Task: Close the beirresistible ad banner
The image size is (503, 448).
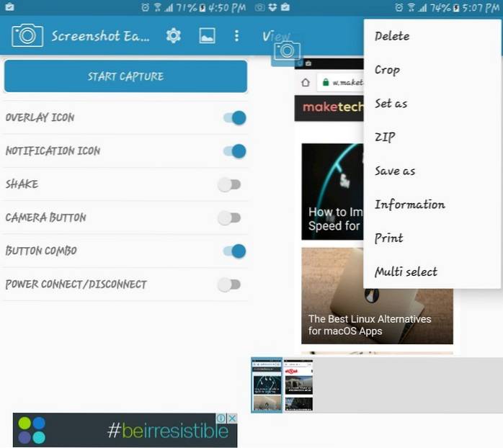Action: click(232, 418)
